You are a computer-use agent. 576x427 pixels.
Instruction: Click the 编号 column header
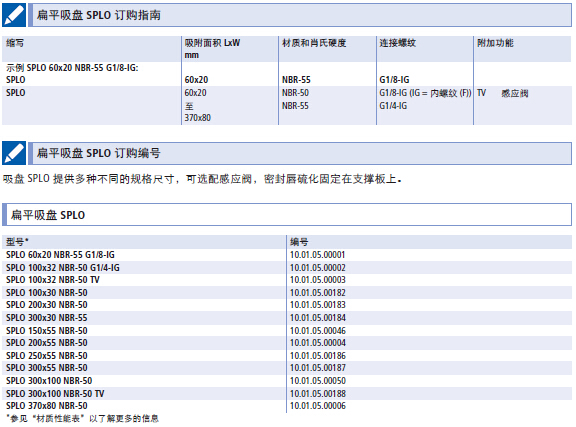pos(299,242)
